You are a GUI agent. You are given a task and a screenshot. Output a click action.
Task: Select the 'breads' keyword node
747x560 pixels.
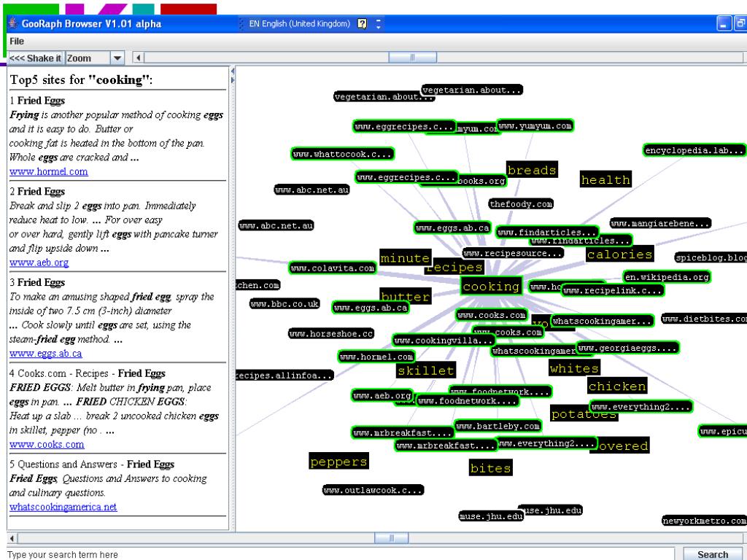point(532,170)
